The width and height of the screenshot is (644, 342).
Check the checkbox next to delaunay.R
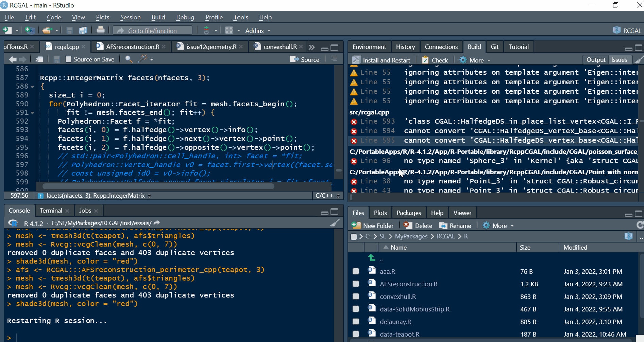click(356, 321)
